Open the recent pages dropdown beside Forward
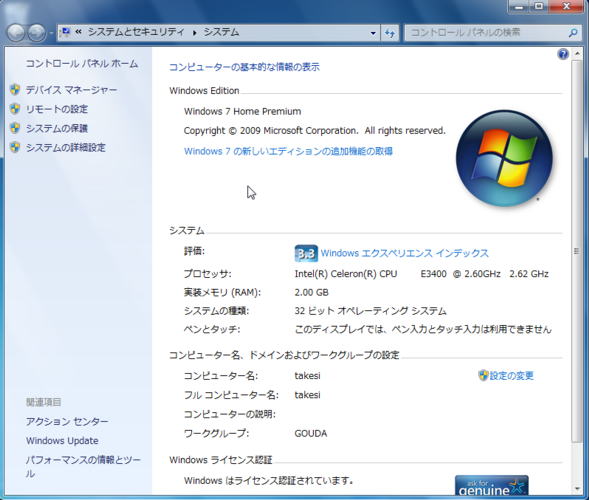 point(51,33)
